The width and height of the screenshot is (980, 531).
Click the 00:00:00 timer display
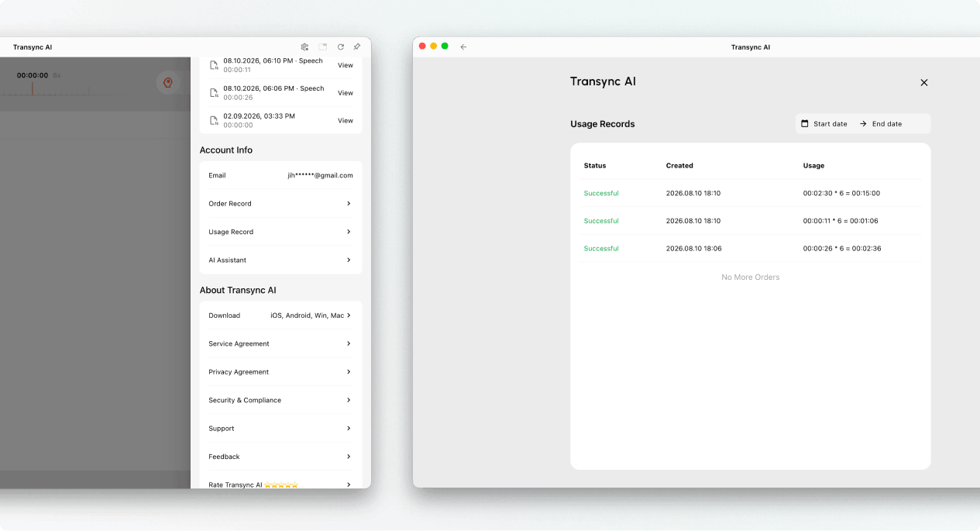point(33,76)
